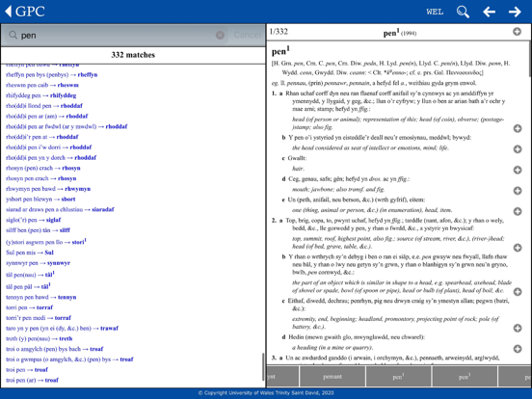This screenshot has width=532, height=399.
Task: Open result 'rhosyn (pen) crach'
Action: 43,168
